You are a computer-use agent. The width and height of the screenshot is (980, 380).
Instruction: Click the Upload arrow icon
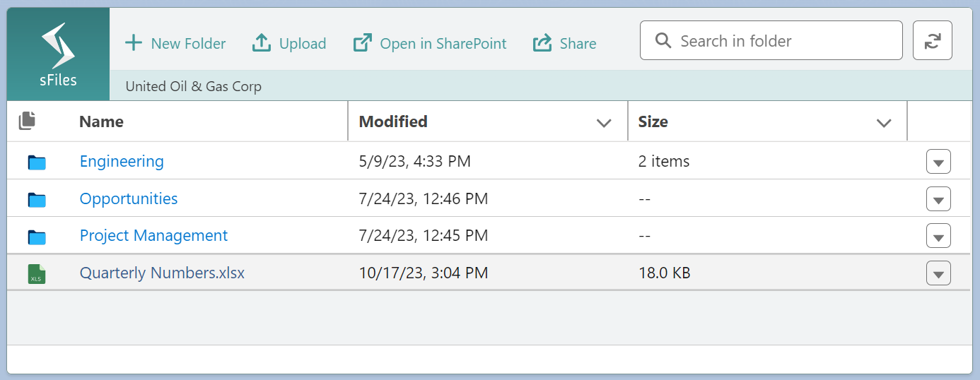[262, 43]
